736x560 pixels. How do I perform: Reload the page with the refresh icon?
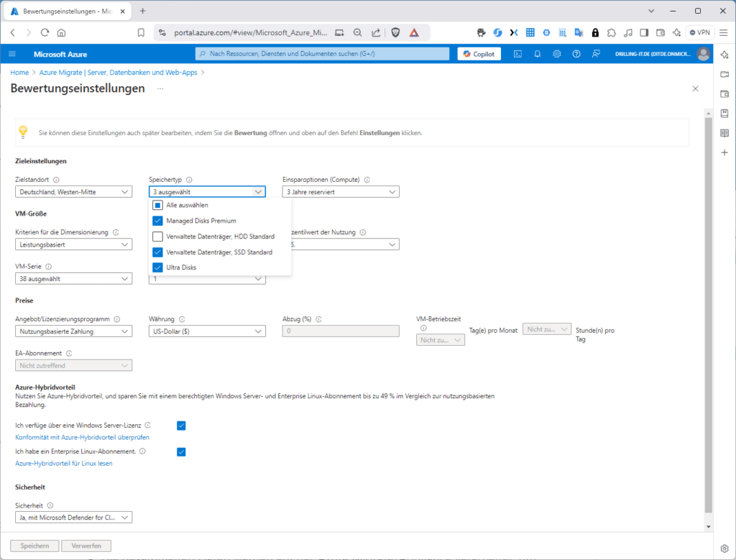click(45, 32)
